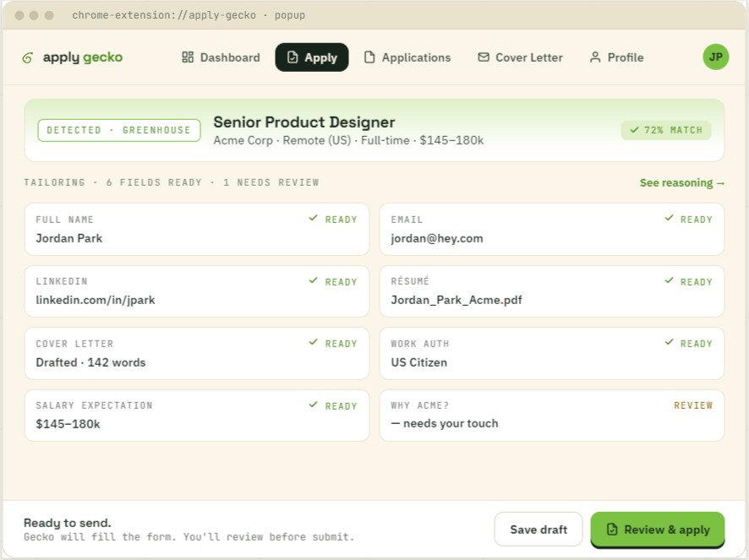Select the Résumé field Jordan_Park_Acme.pdf
This screenshot has height=560, width=749.
552,291
